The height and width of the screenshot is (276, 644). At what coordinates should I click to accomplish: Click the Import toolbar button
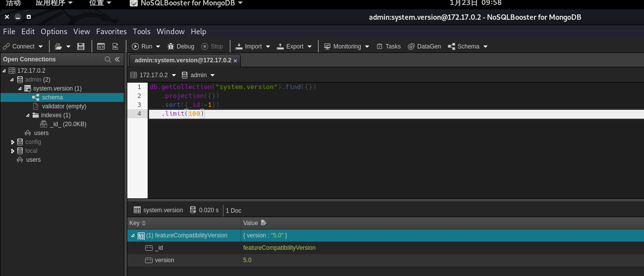click(x=249, y=46)
